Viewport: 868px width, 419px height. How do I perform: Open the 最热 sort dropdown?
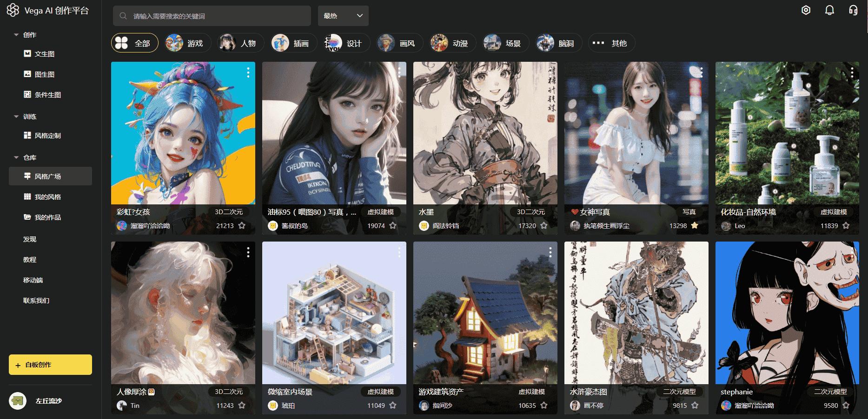click(x=343, y=16)
